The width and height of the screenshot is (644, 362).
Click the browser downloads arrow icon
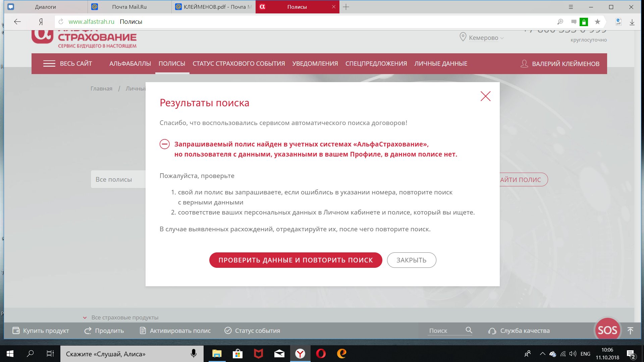[x=632, y=22]
